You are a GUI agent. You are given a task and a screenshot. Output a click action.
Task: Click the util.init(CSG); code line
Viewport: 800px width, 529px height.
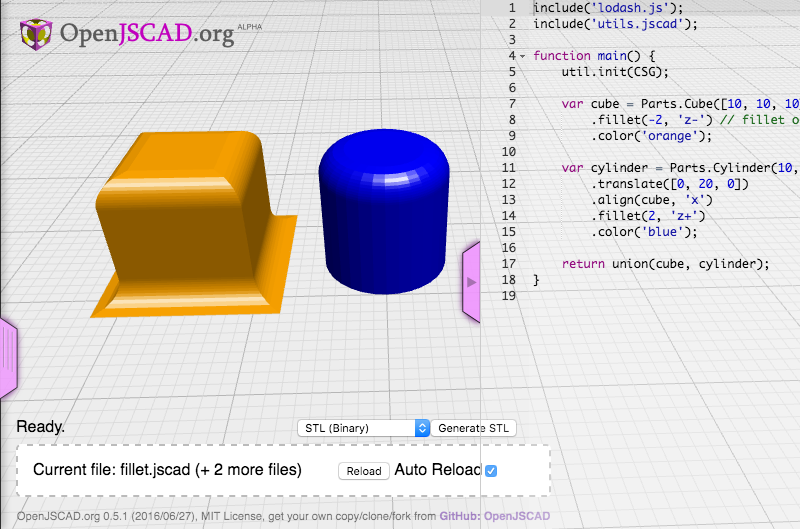tap(615, 72)
